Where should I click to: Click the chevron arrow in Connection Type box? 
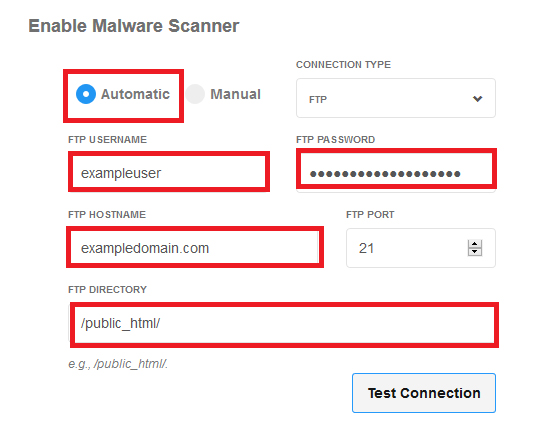point(477,99)
